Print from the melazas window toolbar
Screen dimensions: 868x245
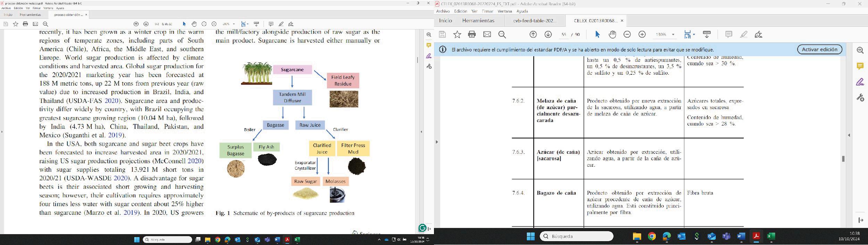25,24
